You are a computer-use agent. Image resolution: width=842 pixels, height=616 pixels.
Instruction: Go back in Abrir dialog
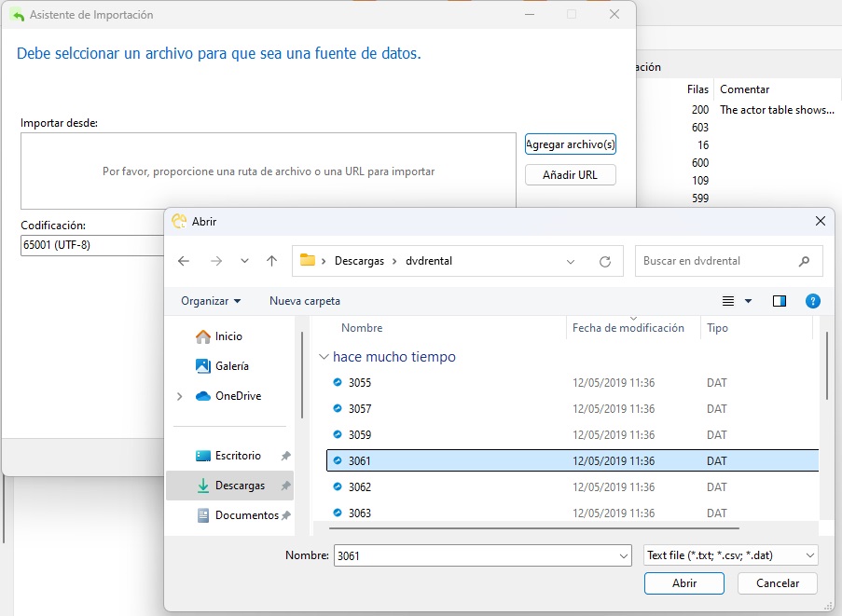[x=184, y=261]
